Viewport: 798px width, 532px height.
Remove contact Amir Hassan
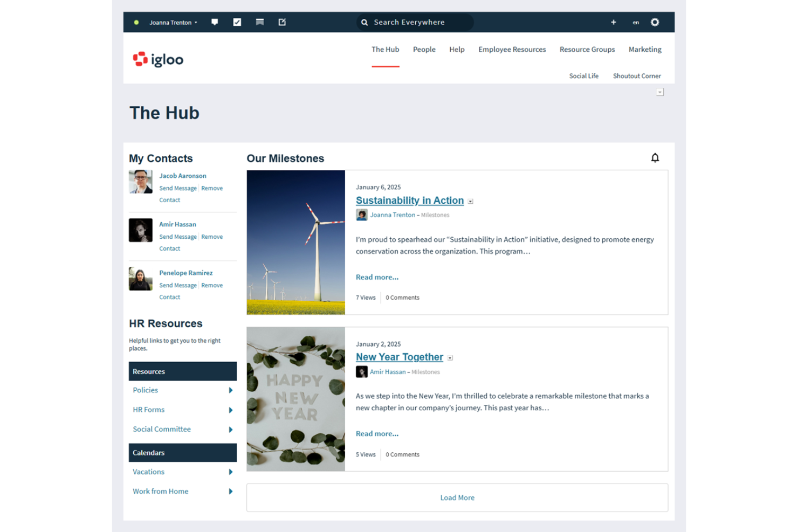[x=212, y=237]
